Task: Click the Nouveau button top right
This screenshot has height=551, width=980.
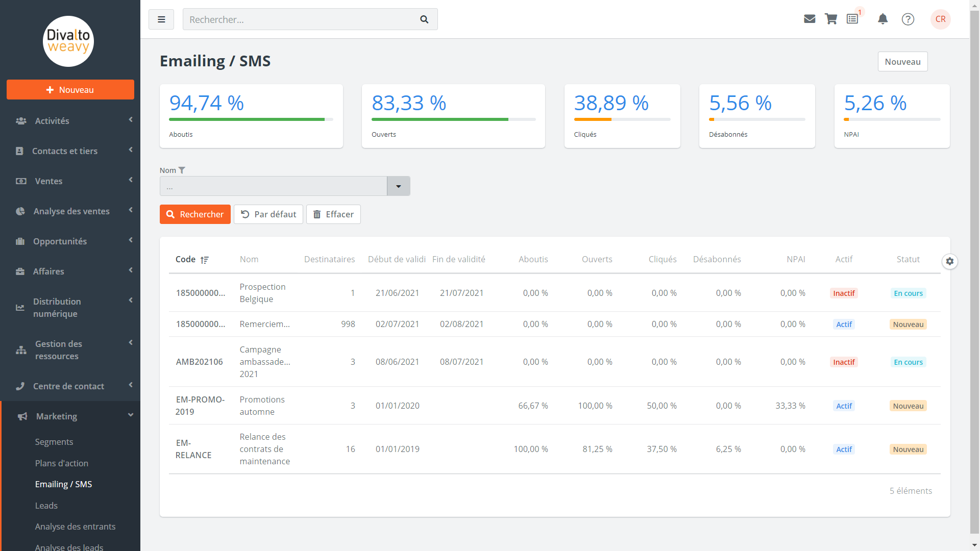Action: click(902, 61)
